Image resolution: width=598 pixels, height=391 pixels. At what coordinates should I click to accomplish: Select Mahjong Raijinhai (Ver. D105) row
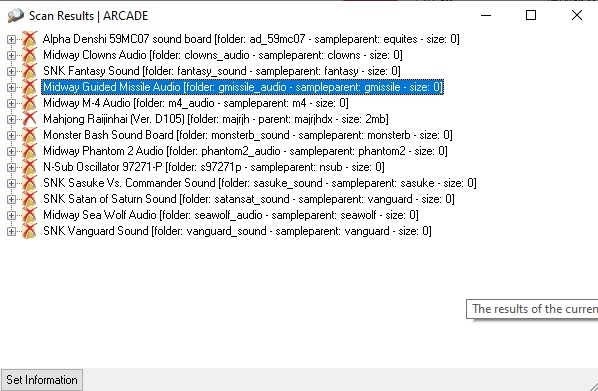(216, 119)
